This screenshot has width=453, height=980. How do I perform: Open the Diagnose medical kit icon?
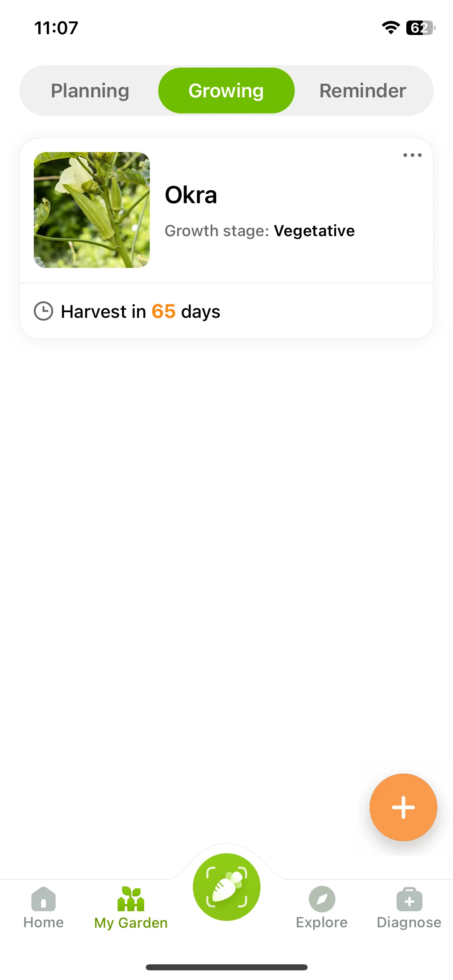click(409, 899)
